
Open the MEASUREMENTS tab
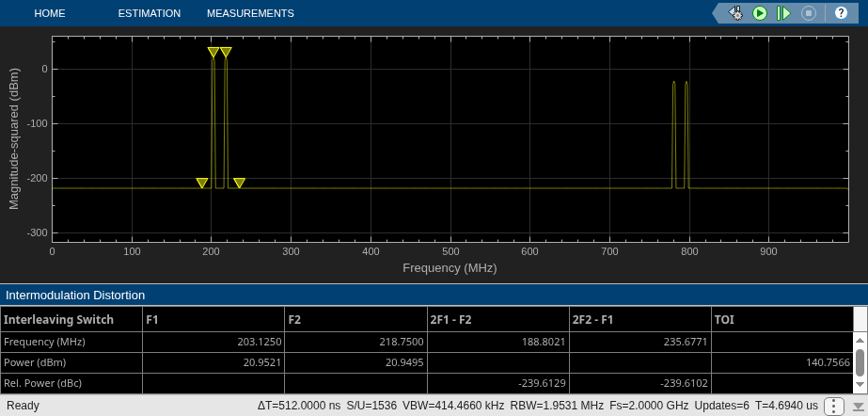tap(250, 13)
